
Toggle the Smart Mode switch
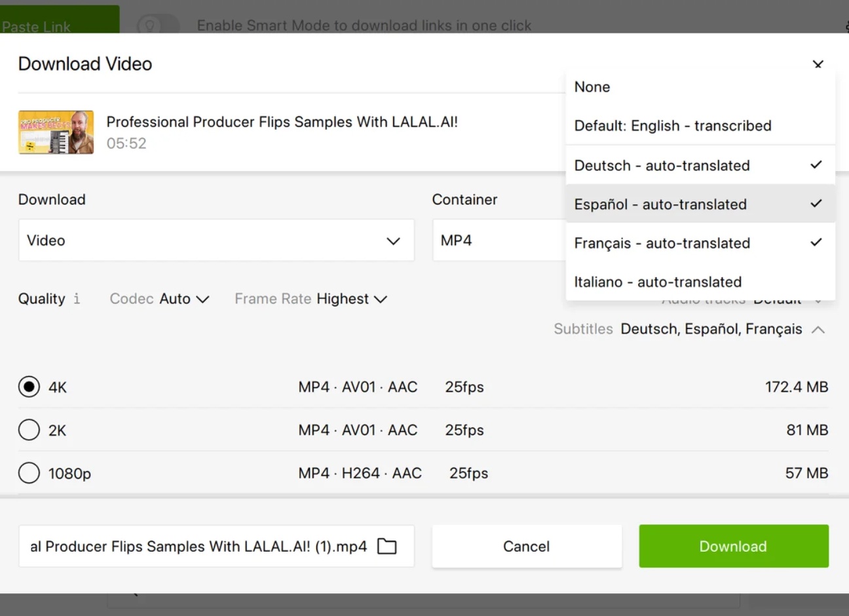pyautogui.click(x=158, y=25)
